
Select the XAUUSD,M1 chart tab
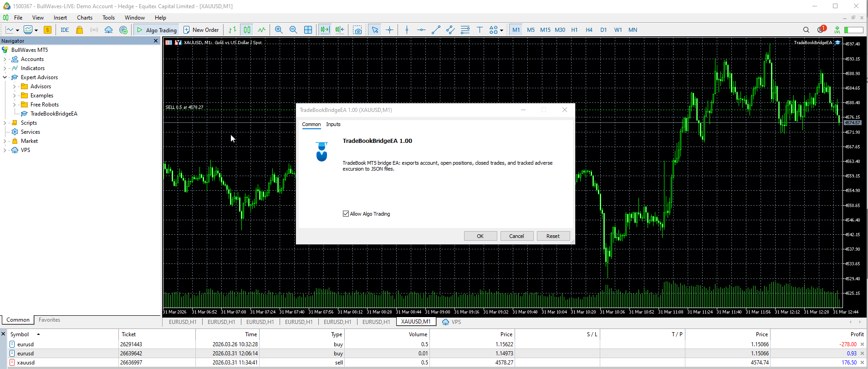(x=416, y=322)
